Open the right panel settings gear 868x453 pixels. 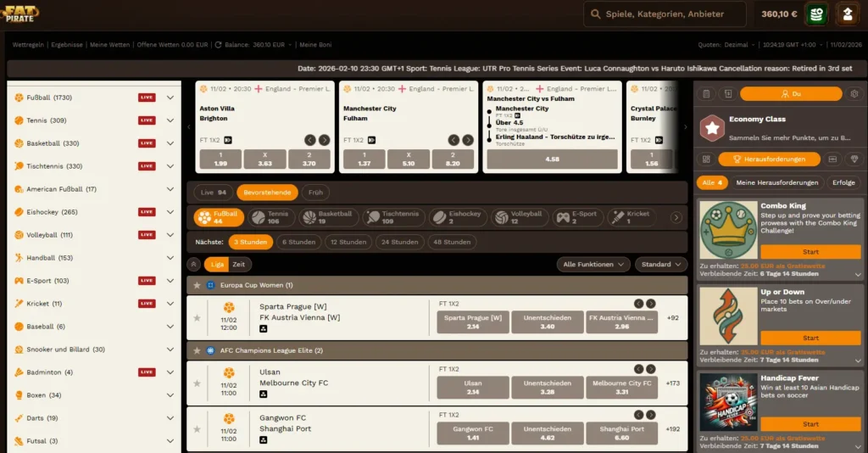[854, 94]
